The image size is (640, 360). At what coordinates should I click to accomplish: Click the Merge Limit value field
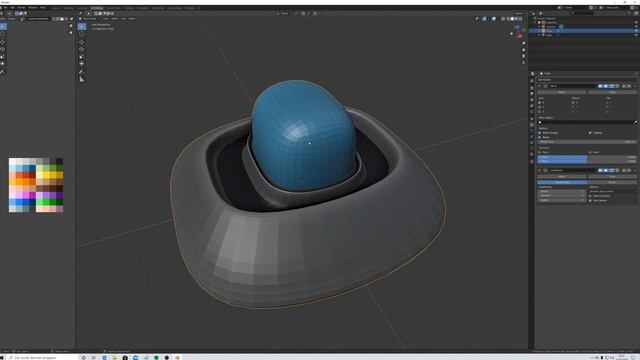pos(587,142)
